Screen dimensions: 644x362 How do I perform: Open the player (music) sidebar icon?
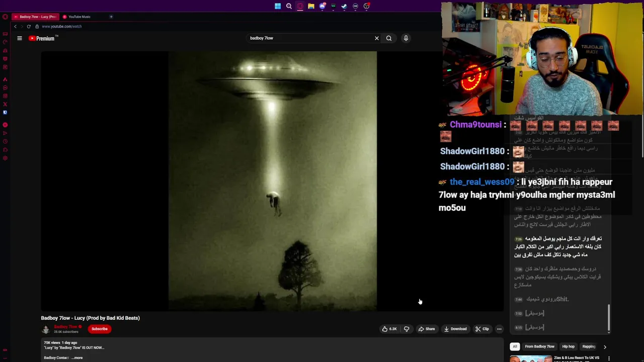pos(5,125)
